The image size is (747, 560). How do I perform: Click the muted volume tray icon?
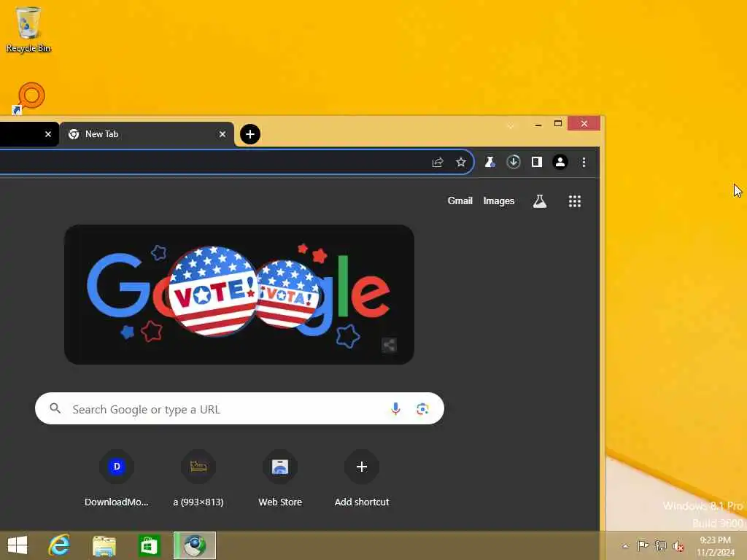pos(678,546)
